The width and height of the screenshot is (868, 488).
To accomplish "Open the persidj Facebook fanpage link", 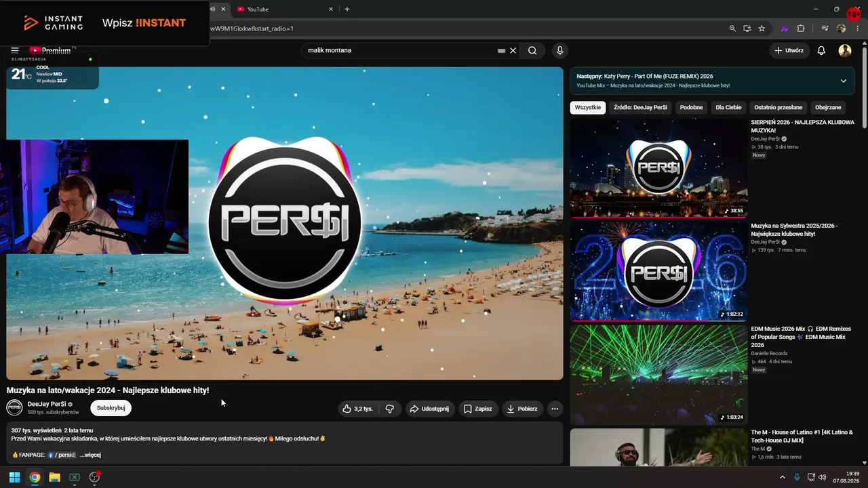I will [62, 455].
